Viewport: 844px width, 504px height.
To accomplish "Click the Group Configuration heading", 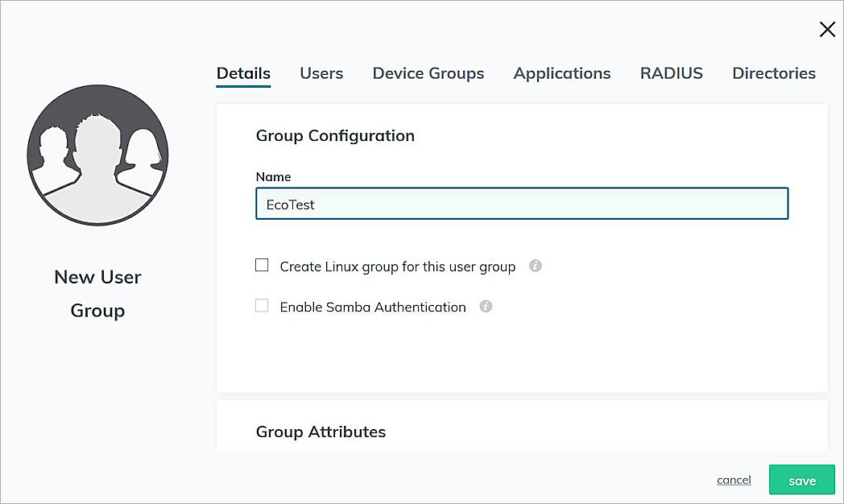I will (335, 135).
